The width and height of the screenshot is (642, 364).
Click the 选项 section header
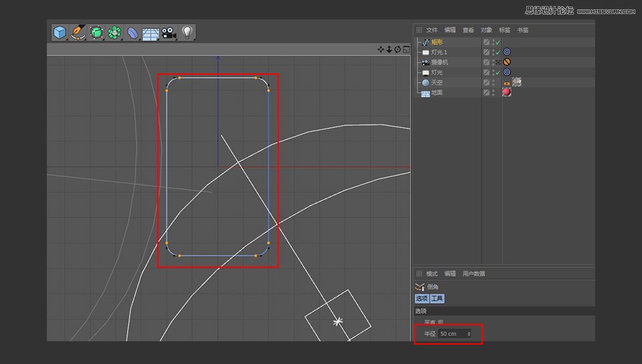point(421,311)
